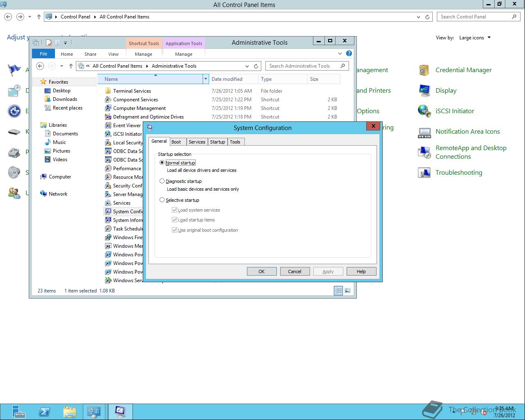Click the Performance Monitor shortcut icon
Image resolution: width=525 pixels, height=420 pixels.
click(x=108, y=169)
